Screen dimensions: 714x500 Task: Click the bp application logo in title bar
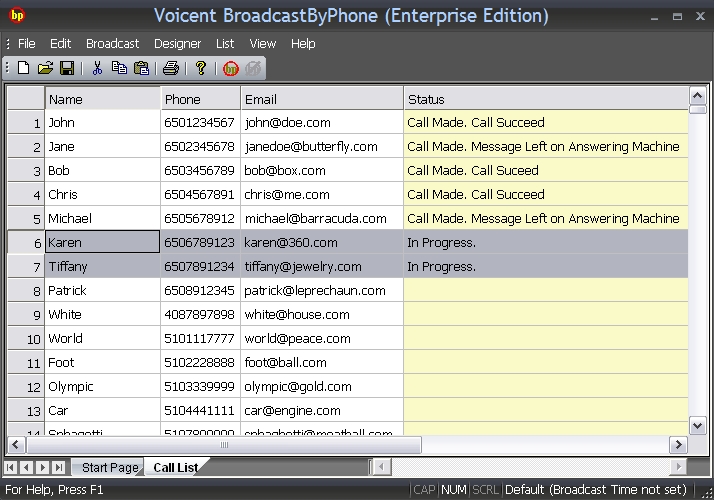click(17, 15)
